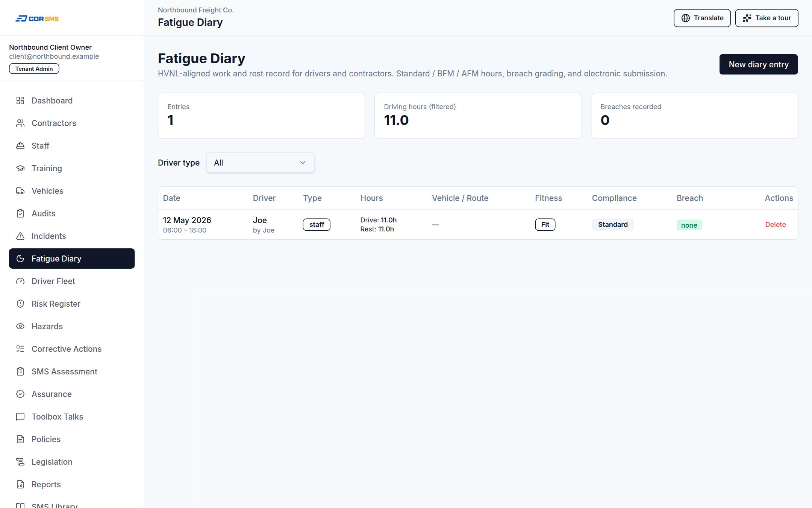Image resolution: width=812 pixels, height=508 pixels.
Task: Click the none breach tag
Action: 689,225
